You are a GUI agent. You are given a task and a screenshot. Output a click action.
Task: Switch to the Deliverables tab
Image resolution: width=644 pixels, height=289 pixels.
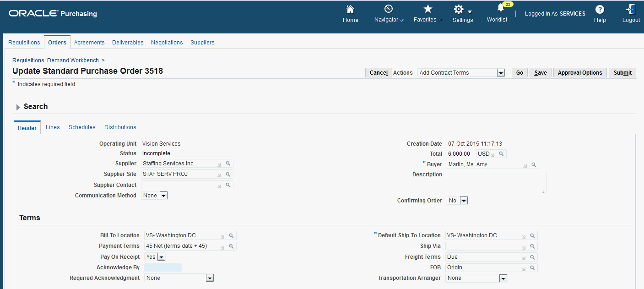click(128, 42)
